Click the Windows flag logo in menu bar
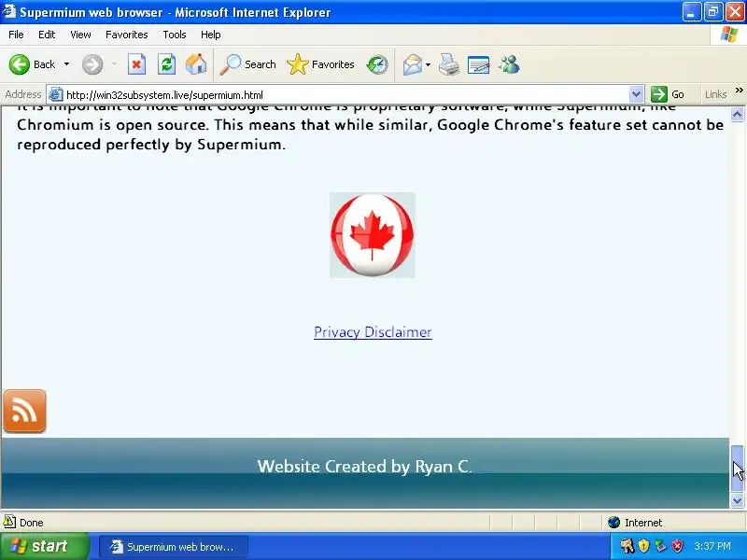This screenshot has height=560, width=747. click(x=729, y=35)
